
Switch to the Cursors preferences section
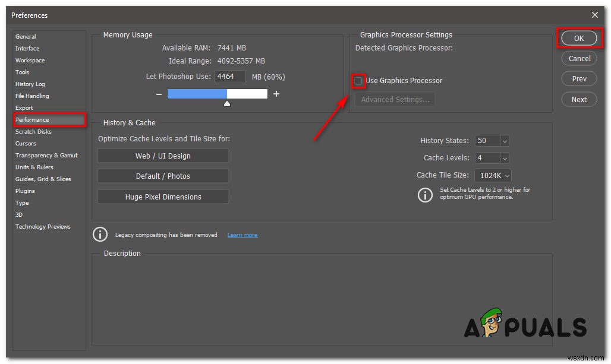pos(26,143)
